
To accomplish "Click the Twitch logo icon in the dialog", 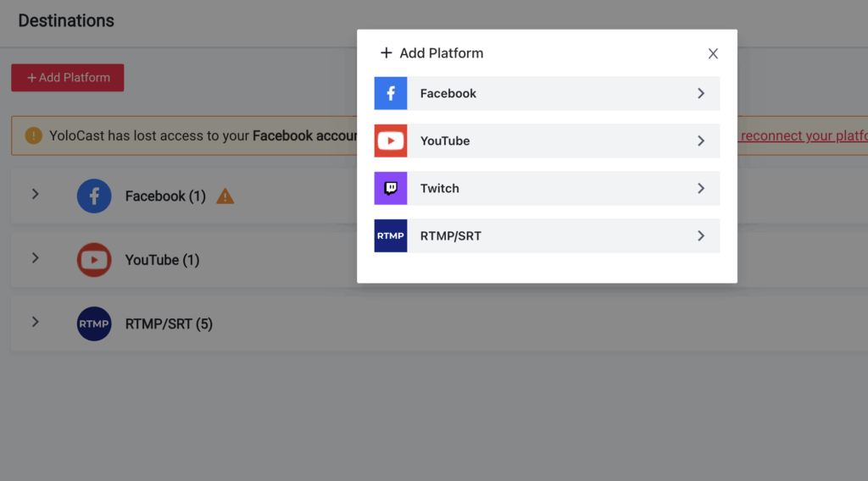I will pyautogui.click(x=391, y=188).
